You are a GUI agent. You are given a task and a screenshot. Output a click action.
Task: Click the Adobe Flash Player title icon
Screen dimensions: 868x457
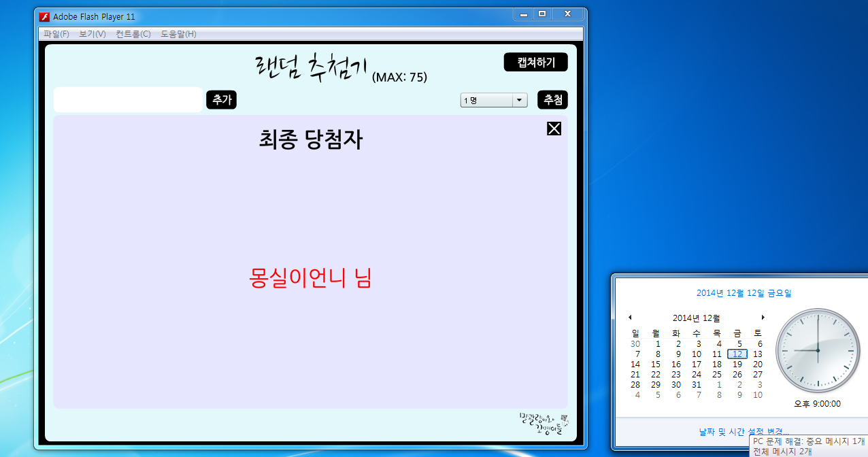tap(45, 16)
